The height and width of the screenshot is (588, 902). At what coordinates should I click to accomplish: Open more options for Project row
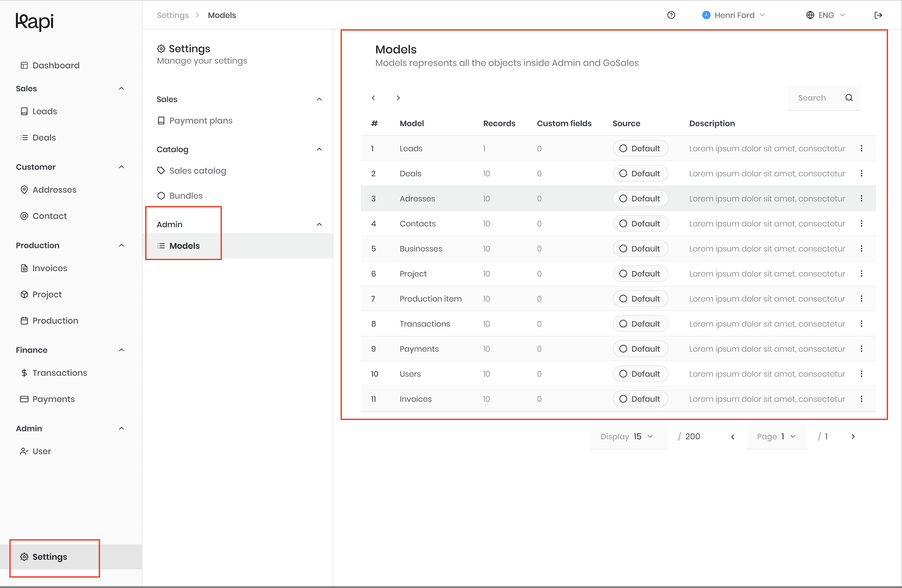(x=861, y=273)
